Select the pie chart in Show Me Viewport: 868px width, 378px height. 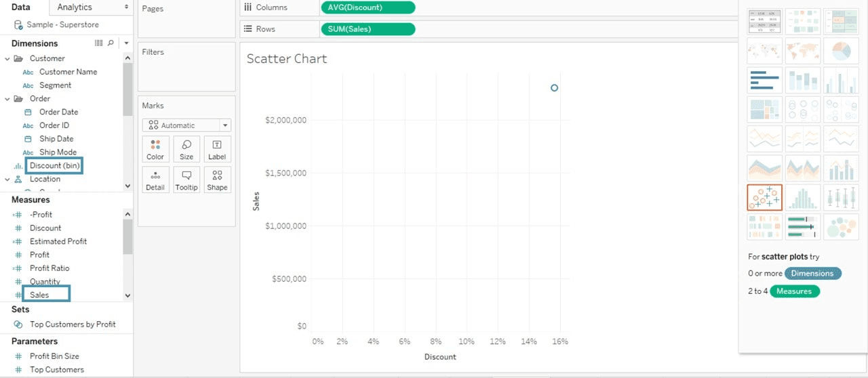[841, 51]
